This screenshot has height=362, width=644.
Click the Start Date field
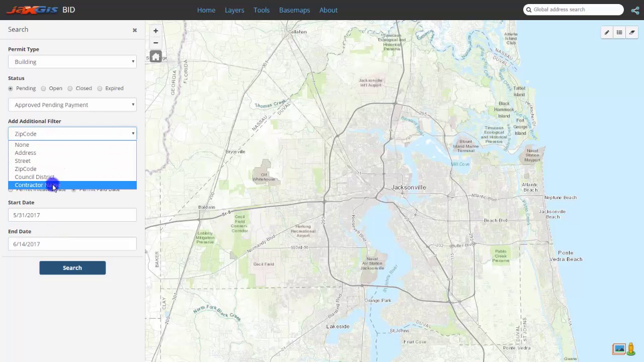pyautogui.click(x=72, y=215)
